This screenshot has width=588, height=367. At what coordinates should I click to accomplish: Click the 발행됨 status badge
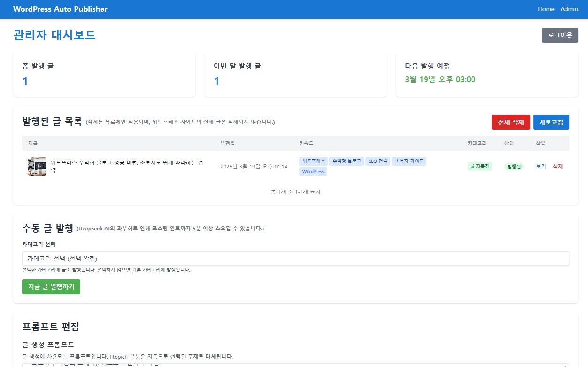(x=514, y=167)
